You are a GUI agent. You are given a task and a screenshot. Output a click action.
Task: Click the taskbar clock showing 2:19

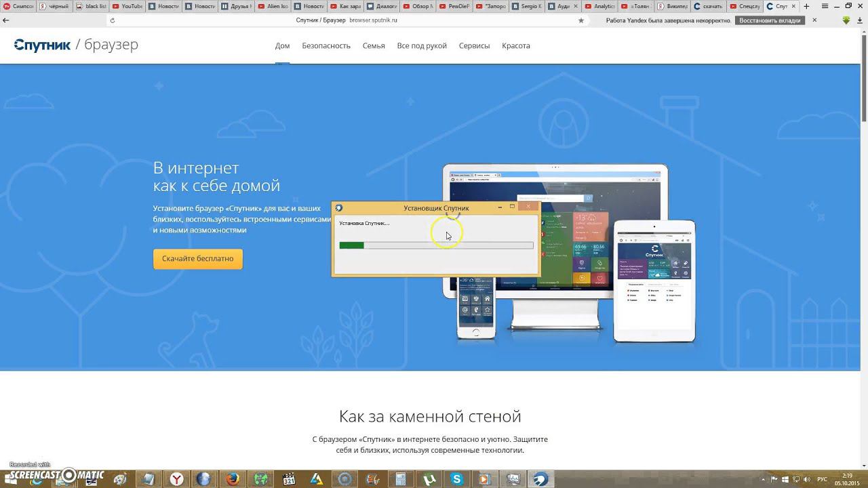point(847,479)
